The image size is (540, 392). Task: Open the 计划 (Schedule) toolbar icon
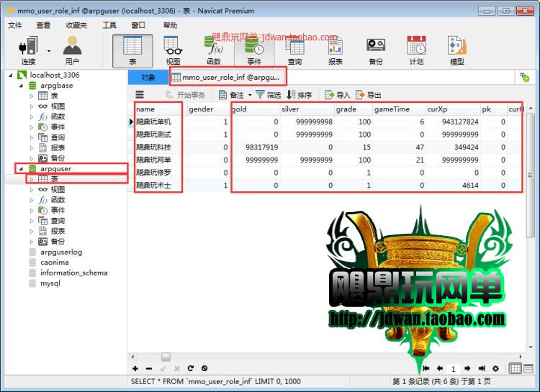tap(416, 50)
